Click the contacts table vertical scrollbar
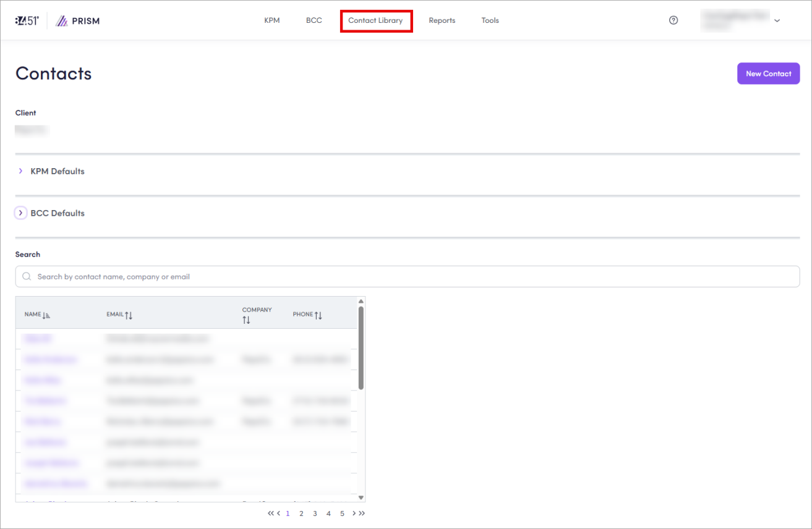812x529 pixels. [x=361, y=348]
